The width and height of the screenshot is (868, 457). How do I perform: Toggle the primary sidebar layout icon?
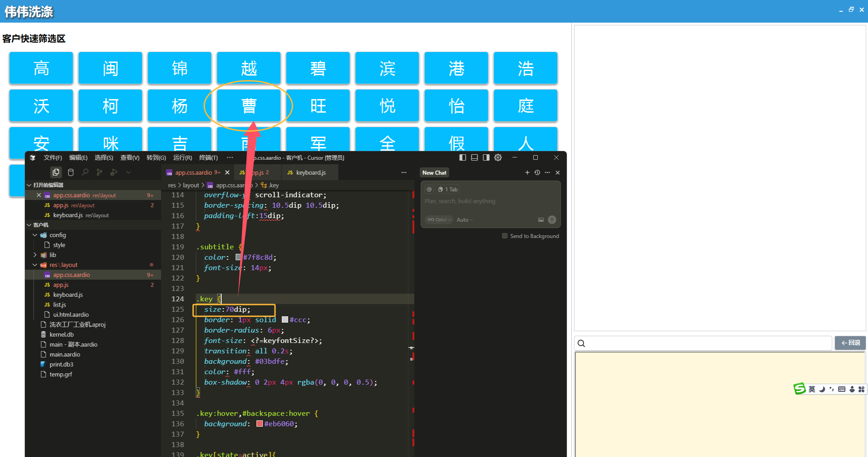[462, 157]
